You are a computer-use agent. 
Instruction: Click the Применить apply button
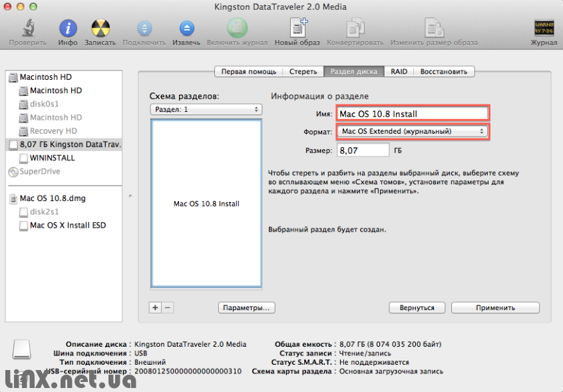(x=495, y=307)
